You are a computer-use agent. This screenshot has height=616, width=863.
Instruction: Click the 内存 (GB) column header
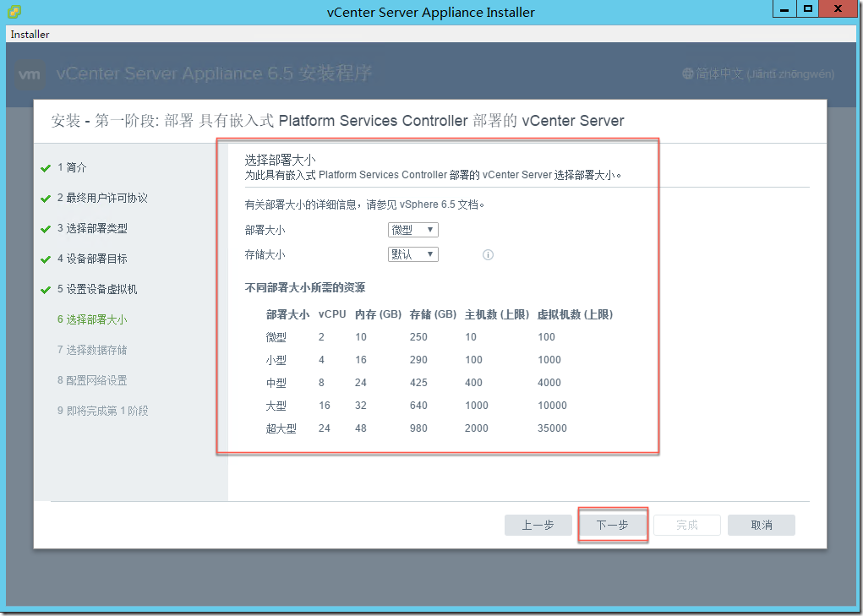(x=378, y=314)
